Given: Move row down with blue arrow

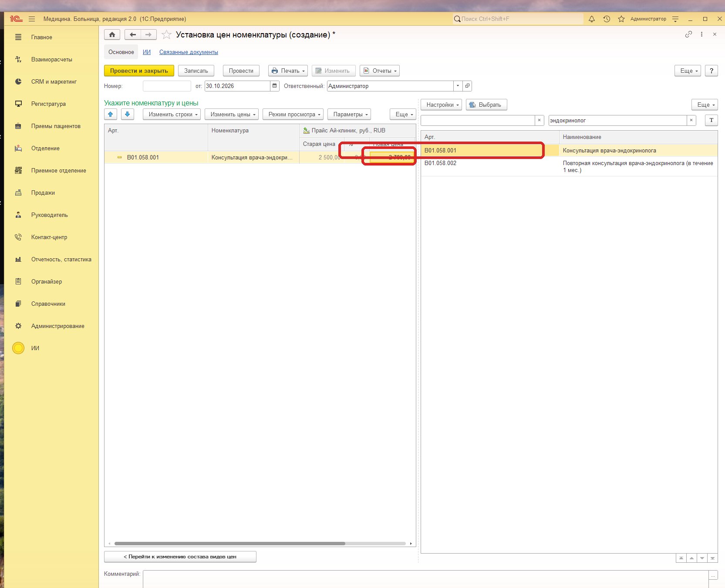Looking at the screenshot, I should click(127, 114).
